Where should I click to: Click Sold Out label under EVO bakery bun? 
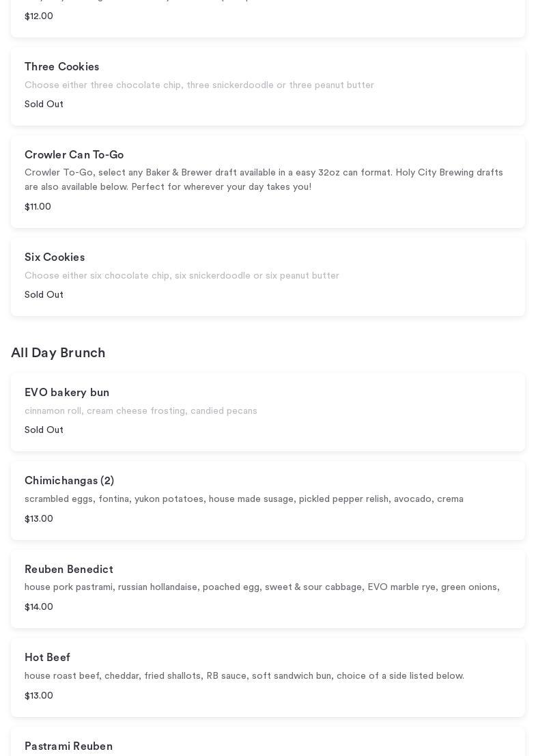point(44,430)
